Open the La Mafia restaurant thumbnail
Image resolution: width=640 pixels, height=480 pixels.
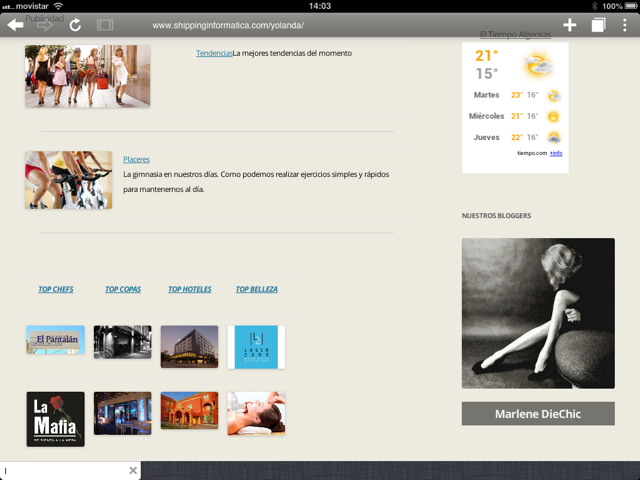tap(55, 418)
